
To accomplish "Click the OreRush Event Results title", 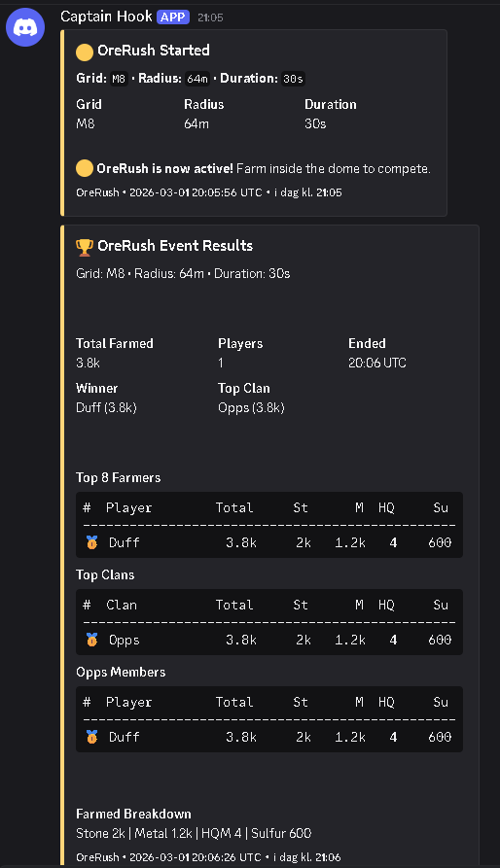I will pos(175,246).
